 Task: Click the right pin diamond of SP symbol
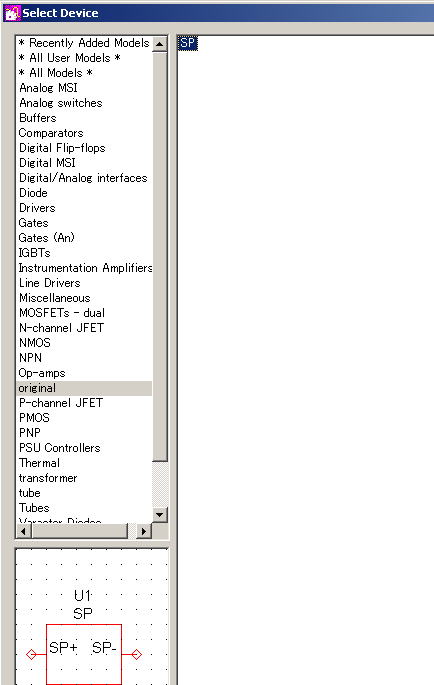137,654
